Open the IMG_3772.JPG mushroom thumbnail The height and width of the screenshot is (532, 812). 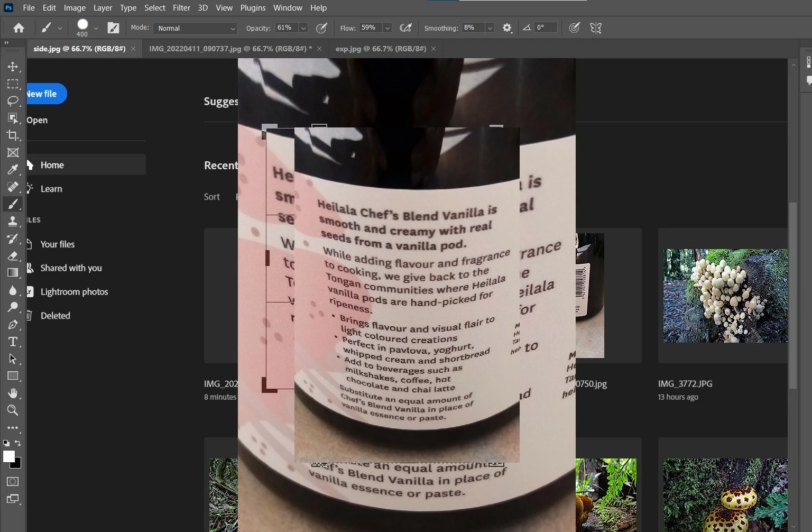point(725,296)
